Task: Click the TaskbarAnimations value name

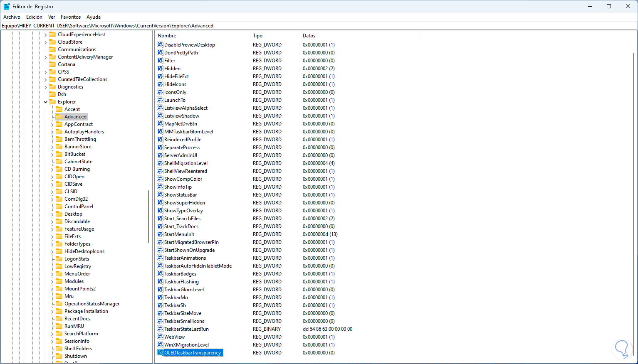Action: click(185, 258)
